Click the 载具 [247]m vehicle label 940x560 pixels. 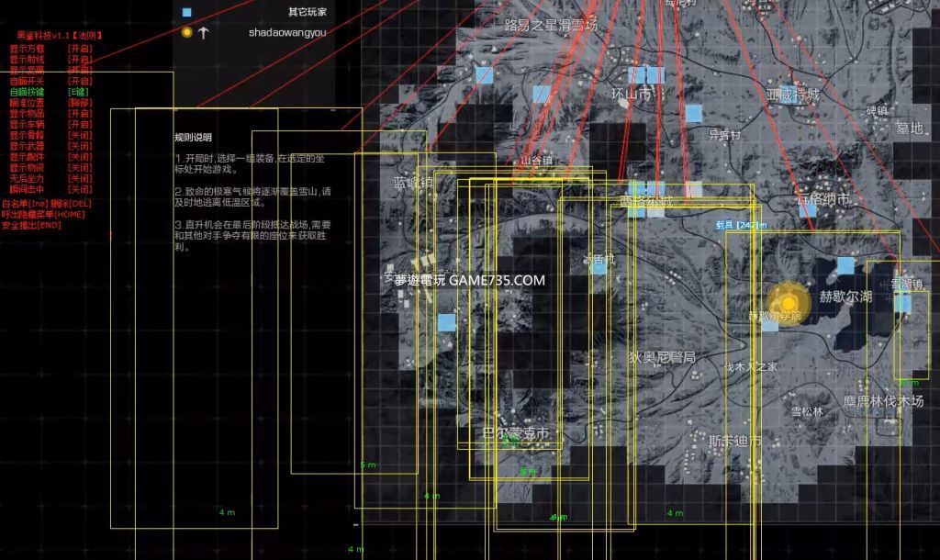pyautogui.click(x=741, y=224)
